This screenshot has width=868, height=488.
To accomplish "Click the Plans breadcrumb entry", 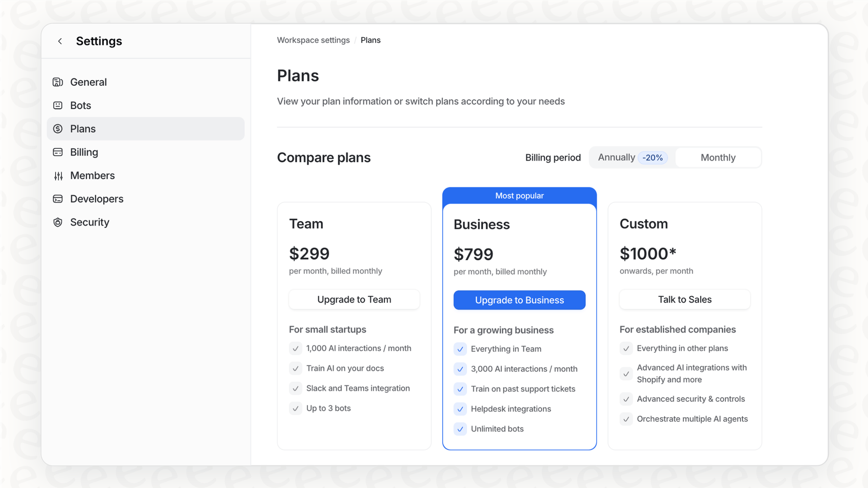I will 370,40.
